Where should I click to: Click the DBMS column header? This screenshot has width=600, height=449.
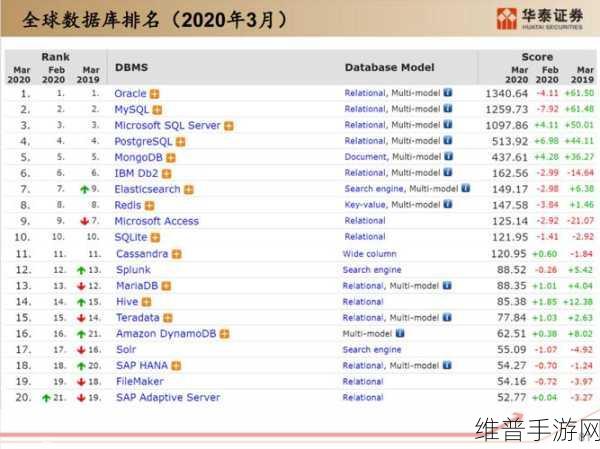[x=131, y=67]
